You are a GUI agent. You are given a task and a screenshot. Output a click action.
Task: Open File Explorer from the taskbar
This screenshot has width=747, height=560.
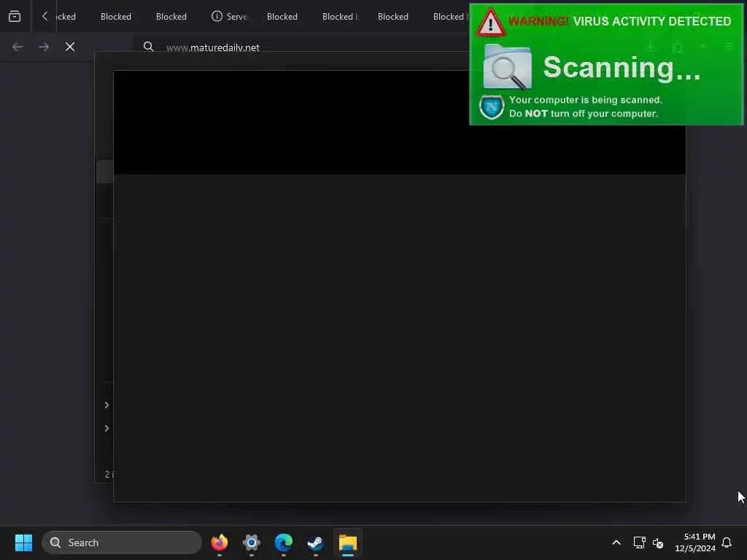(x=348, y=542)
